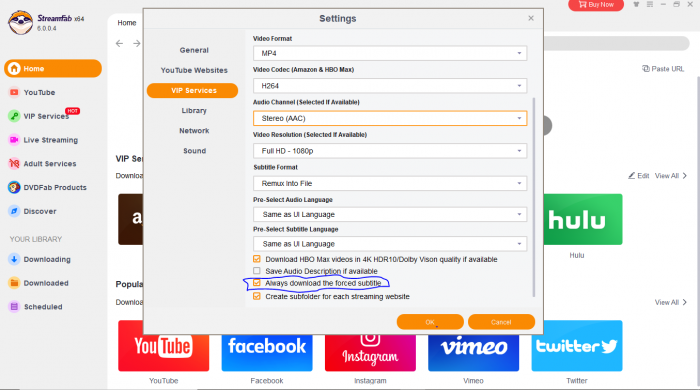This screenshot has width=700, height=390.
Task: Click the StreamFab sloth logo icon
Action: tap(20, 23)
